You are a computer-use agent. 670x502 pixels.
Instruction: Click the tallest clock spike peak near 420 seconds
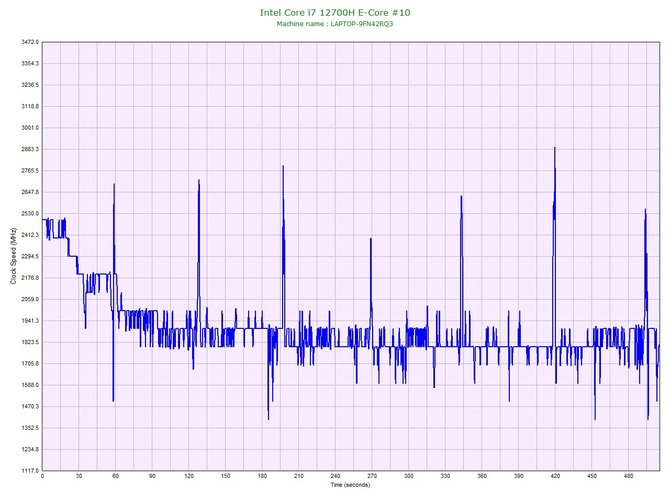pyautogui.click(x=555, y=148)
